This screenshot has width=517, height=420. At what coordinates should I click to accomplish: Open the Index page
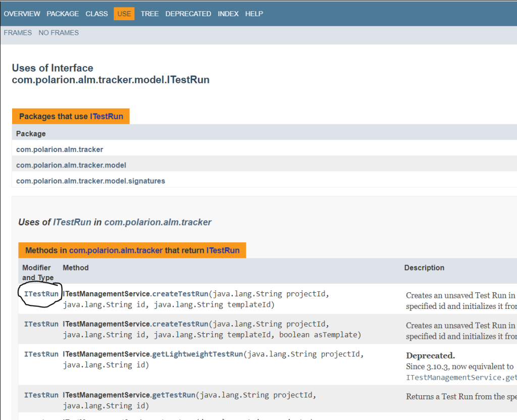pyautogui.click(x=228, y=14)
